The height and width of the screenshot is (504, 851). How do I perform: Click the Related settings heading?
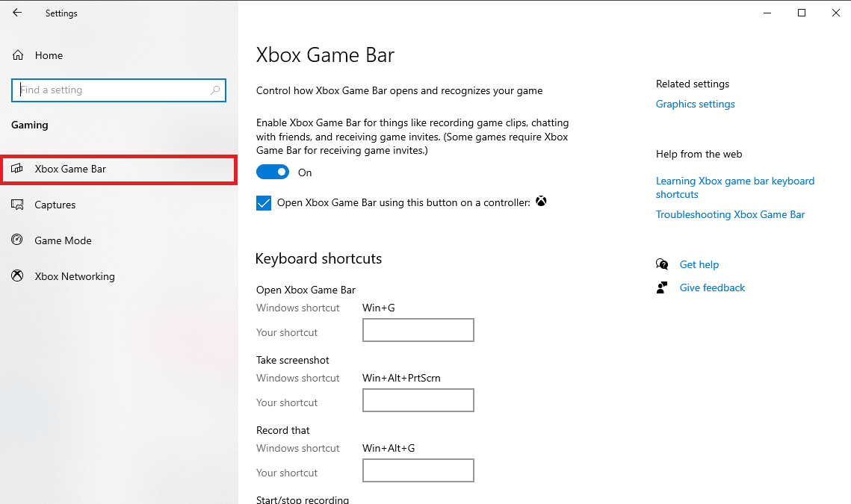(692, 84)
